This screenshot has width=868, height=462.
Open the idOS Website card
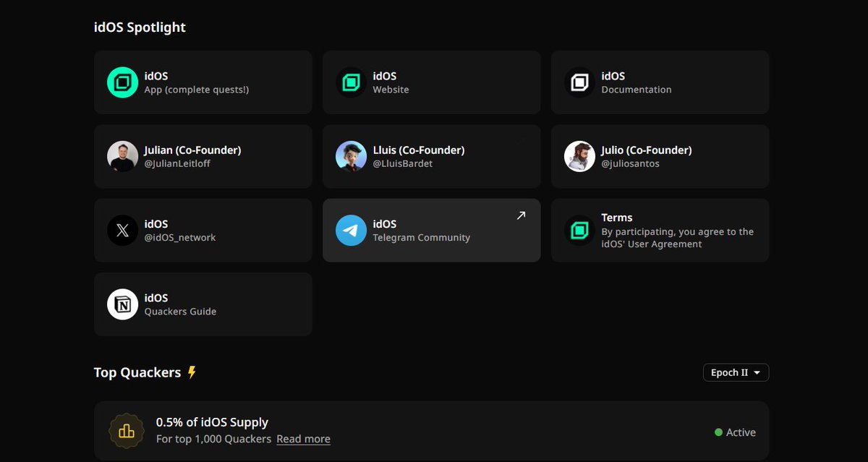432,82
